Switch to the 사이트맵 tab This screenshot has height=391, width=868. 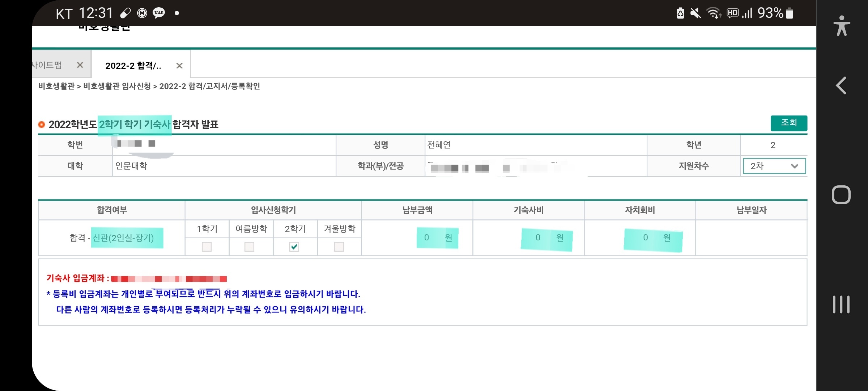point(47,65)
